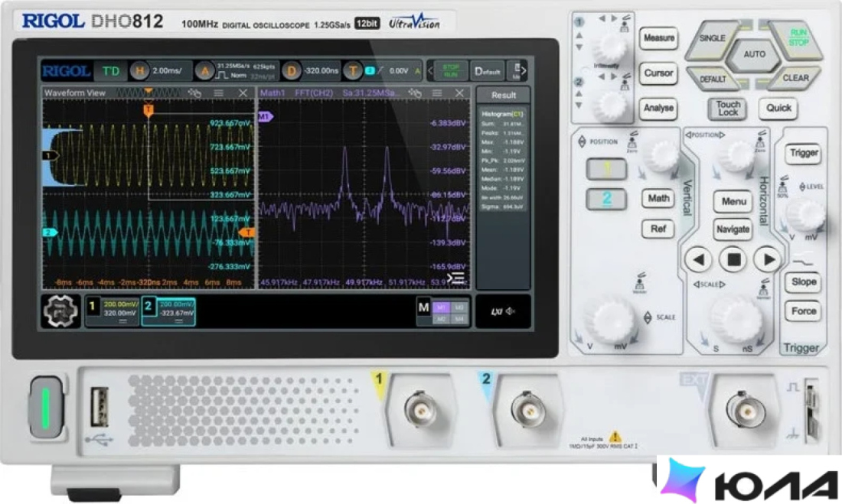The height and width of the screenshot is (504, 842).
Task: Select orange trigger position T marker at top
Action: coord(148,109)
